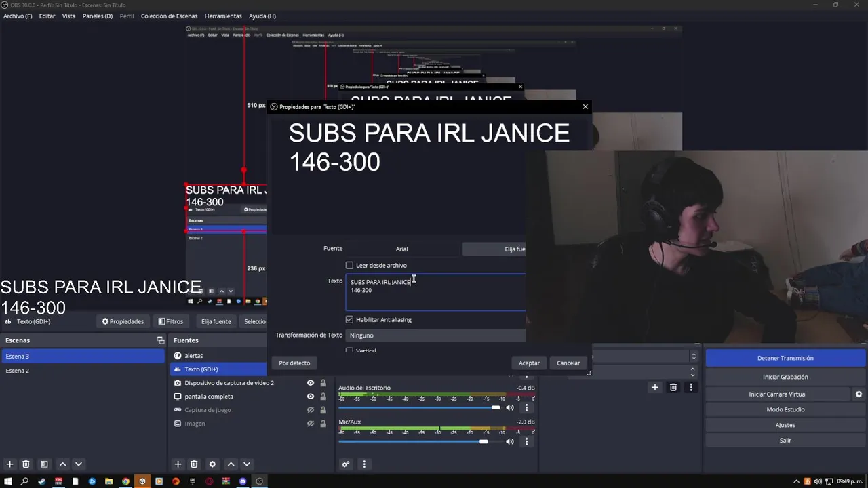The image size is (868, 488).
Task: Open Windows taskbar search
Action: [x=25, y=481]
